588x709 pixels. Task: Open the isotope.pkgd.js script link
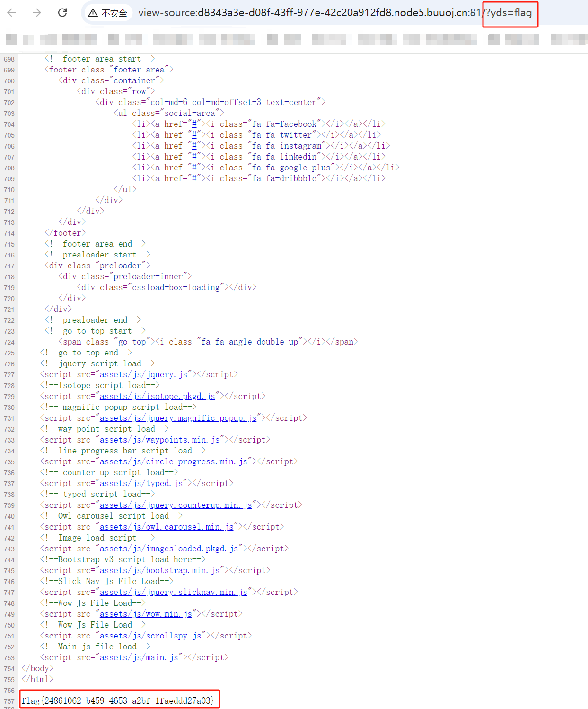tap(157, 396)
